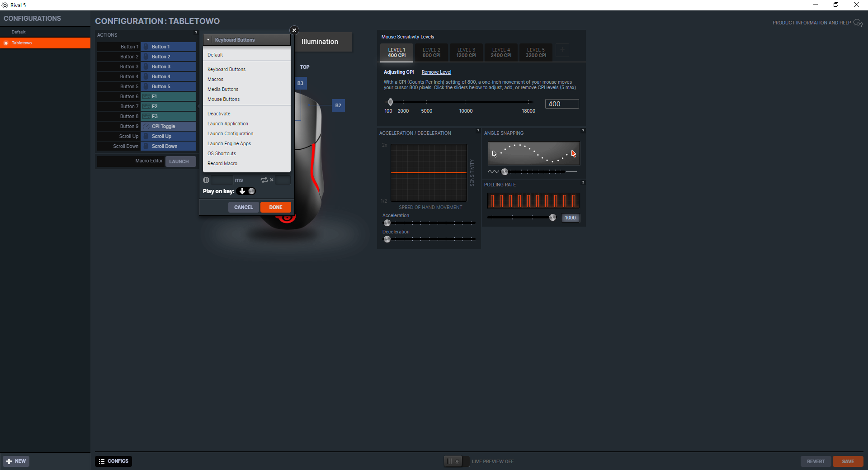Switch to Level 3 1200 CPI tab
868x470 pixels.
pos(466,52)
